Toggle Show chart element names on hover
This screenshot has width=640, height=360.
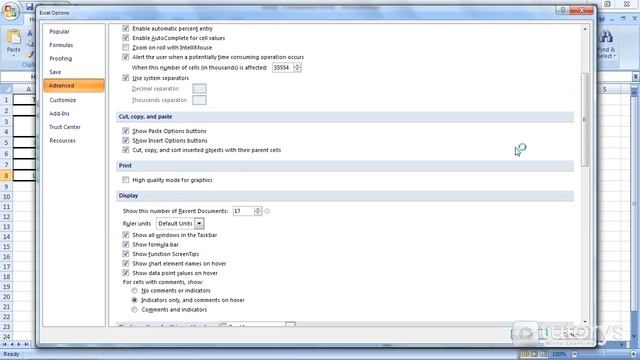[126, 263]
